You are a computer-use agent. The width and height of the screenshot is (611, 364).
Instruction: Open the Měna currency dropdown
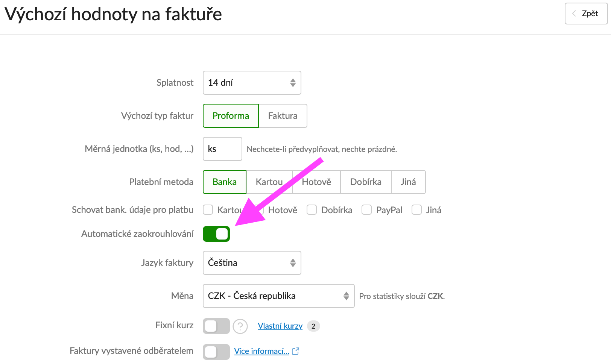tap(278, 296)
